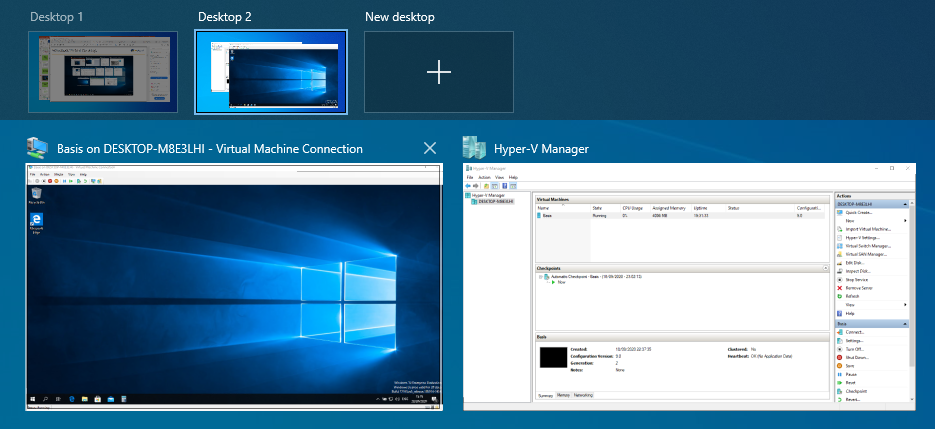Click Inspect Disk action
The height and width of the screenshot is (429, 935).
[x=856, y=271]
